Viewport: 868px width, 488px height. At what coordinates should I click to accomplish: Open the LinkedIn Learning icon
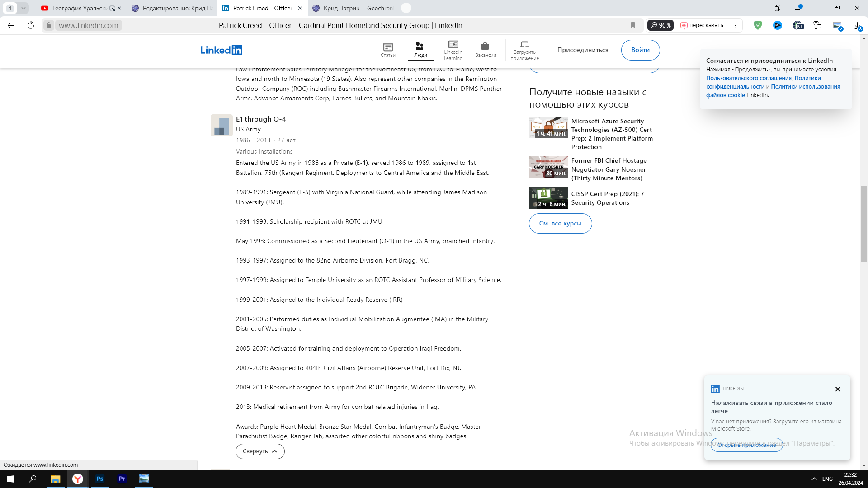[453, 45]
